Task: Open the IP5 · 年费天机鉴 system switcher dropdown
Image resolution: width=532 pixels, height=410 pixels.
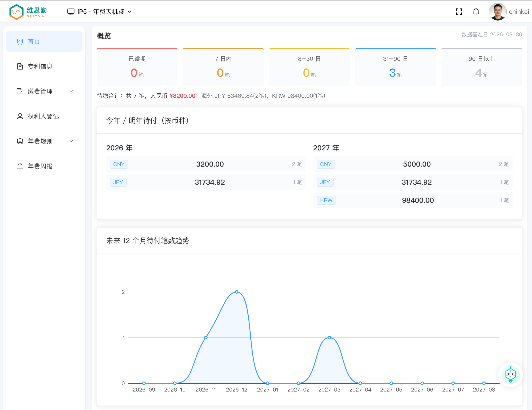Action: click(100, 12)
